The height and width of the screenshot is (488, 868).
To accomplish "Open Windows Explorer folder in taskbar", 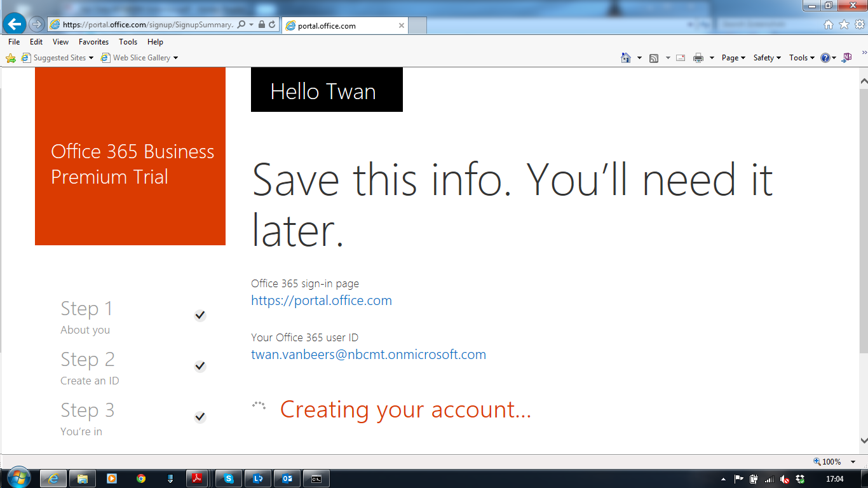I will point(83,479).
